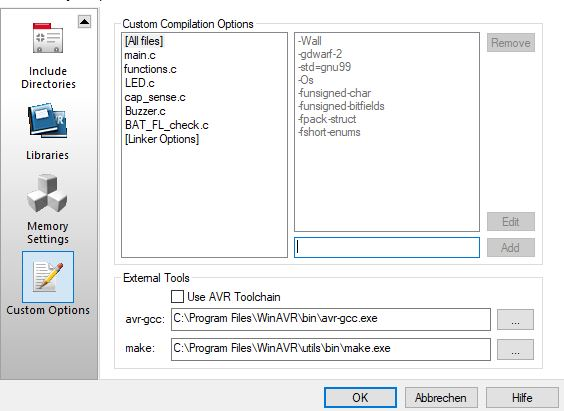
Task: Select [All files] in file list
Action: tap(144, 41)
